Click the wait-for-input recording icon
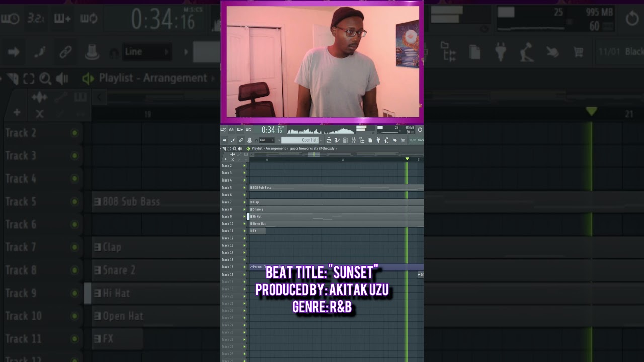Viewport: 644px width, 362px height. click(x=224, y=130)
